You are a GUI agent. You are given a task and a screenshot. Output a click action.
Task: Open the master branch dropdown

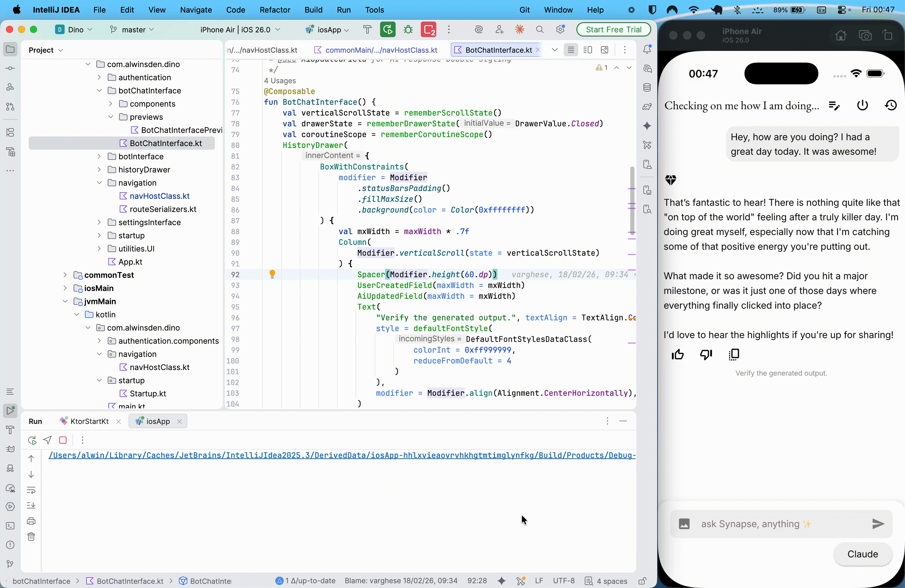pos(131,29)
